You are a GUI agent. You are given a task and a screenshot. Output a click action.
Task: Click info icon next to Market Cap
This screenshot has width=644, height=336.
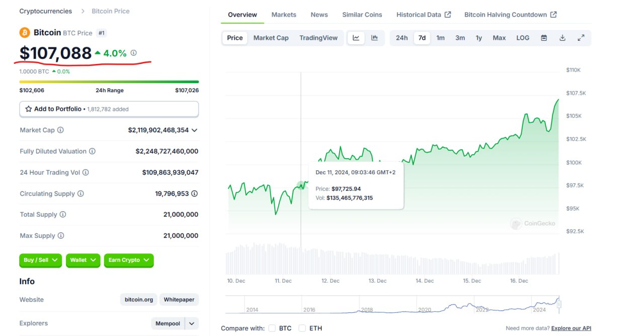[60, 130]
